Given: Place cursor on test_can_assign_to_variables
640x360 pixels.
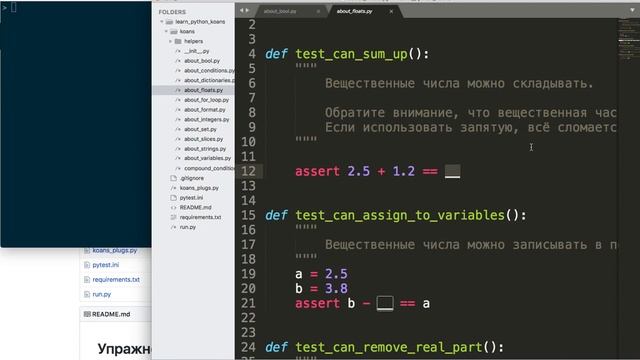Looking at the screenshot, I should point(400,215).
